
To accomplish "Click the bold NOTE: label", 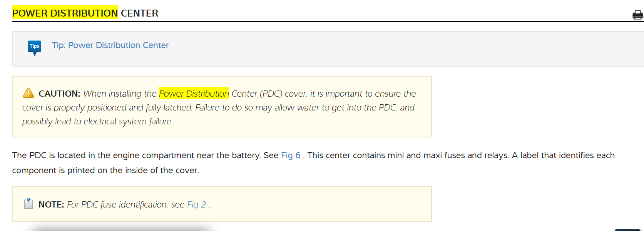I will coord(51,205).
